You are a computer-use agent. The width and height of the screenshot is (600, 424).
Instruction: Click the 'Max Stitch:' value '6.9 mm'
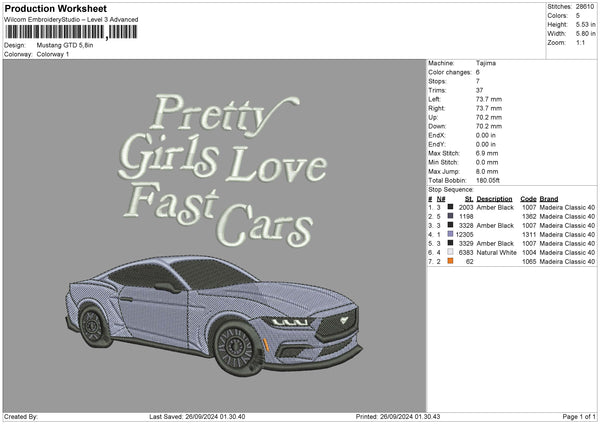coord(487,153)
